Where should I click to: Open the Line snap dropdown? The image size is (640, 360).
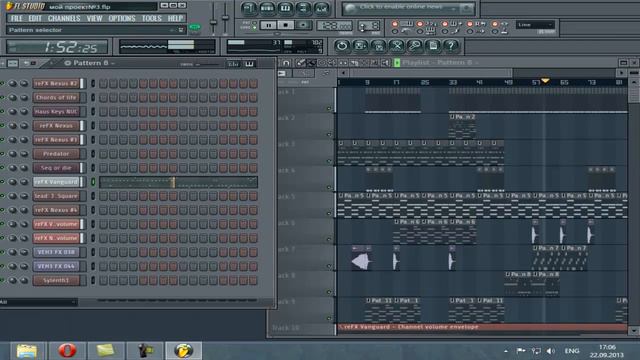click(535, 25)
